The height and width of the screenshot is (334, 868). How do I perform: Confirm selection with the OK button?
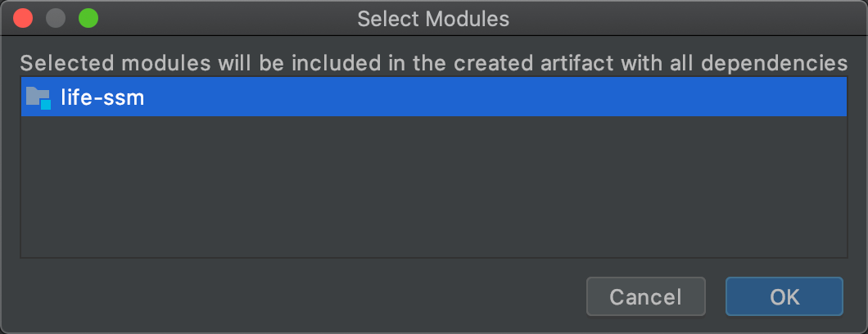pos(784,296)
